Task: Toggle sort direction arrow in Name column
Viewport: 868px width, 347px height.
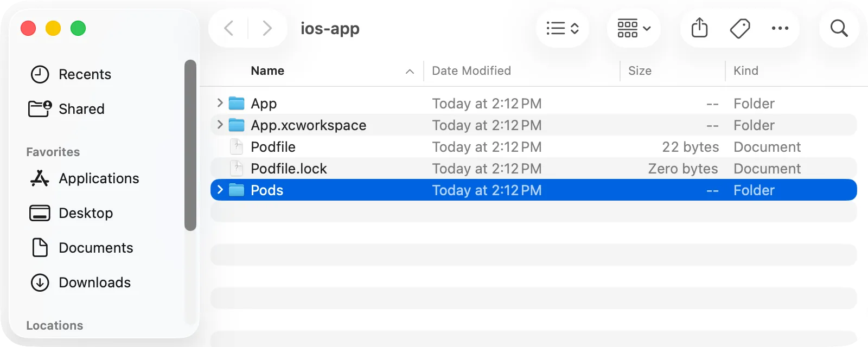Action: (410, 72)
